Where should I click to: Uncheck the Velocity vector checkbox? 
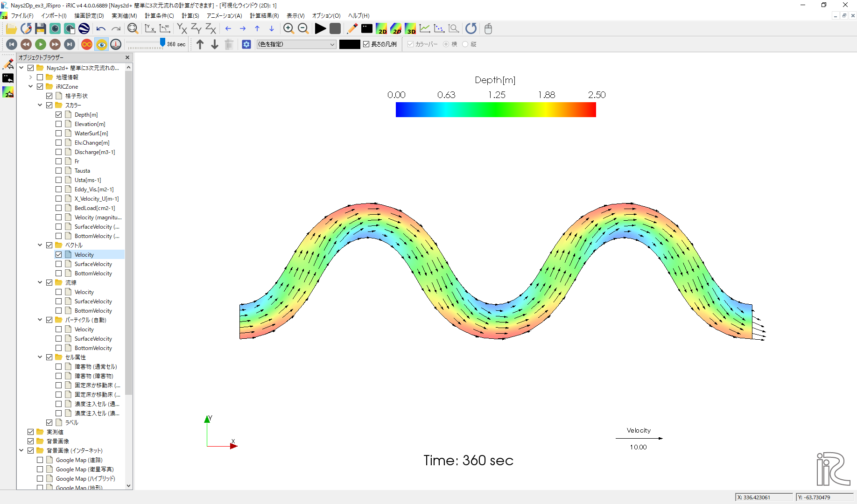tap(58, 254)
